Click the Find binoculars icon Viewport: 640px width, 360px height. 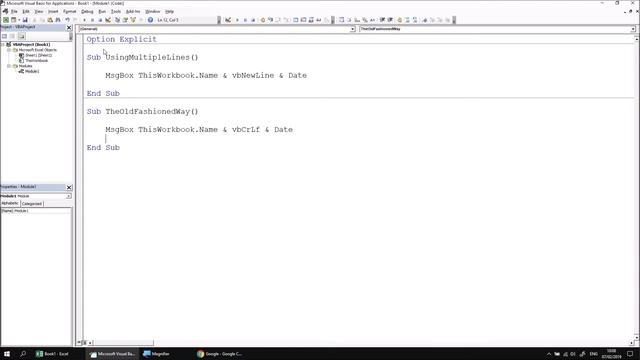click(x=58, y=20)
